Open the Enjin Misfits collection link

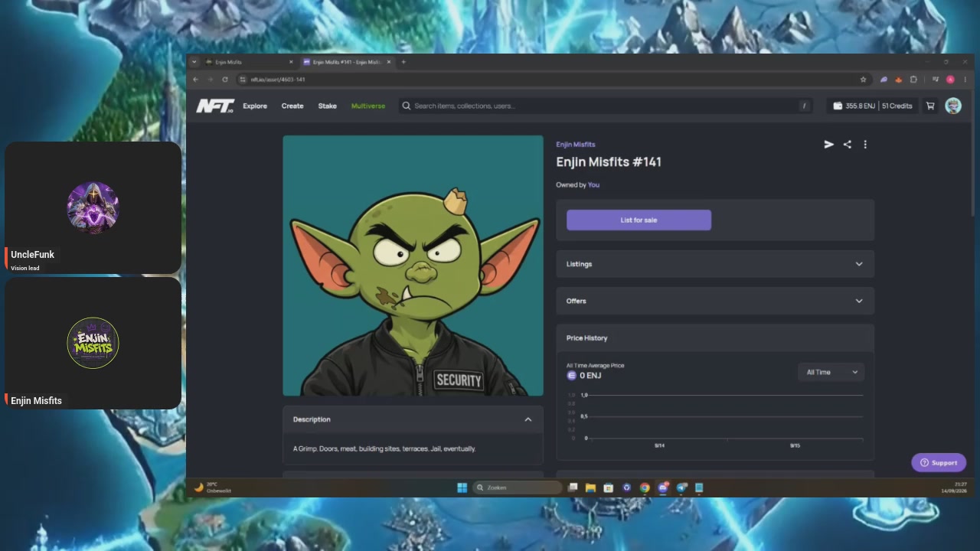click(576, 144)
